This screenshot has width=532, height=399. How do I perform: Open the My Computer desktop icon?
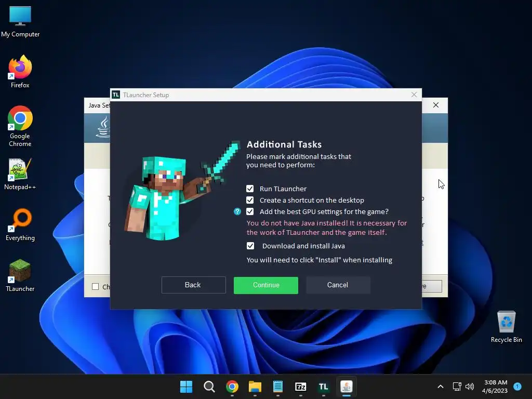tap(20, 22)
